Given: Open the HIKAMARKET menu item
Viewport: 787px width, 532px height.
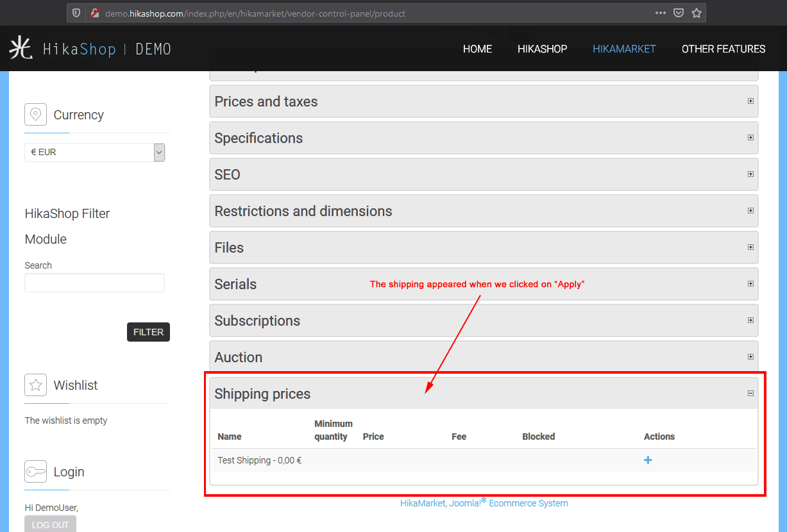Looking at the screenshot, I should (x=624, y=49).
